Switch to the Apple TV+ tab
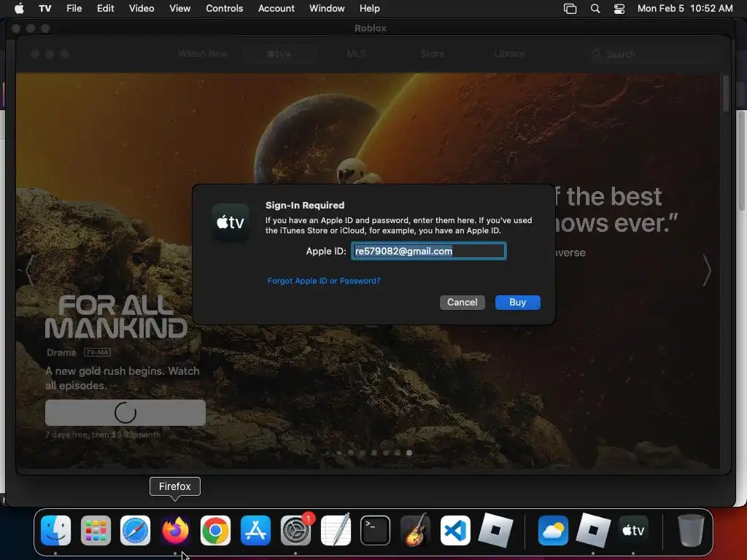Image resolution: width=747 pixels, height=560 pixels. 279,54
